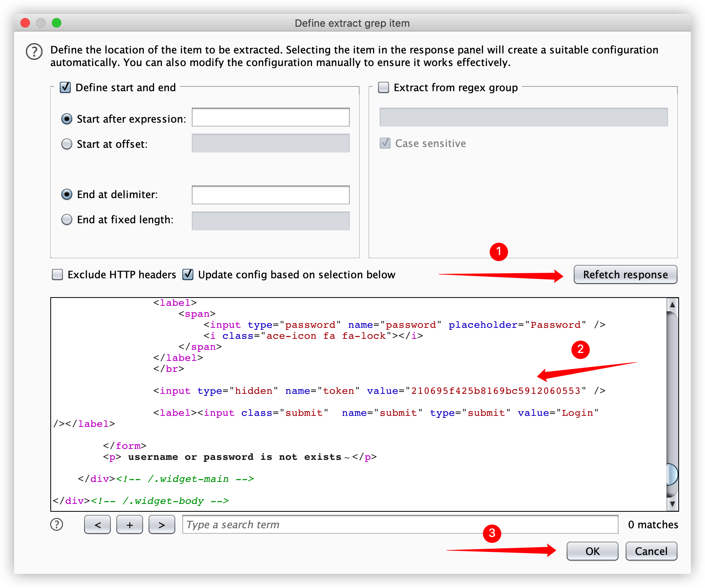Enable Extract from regex group

(384, 87)
